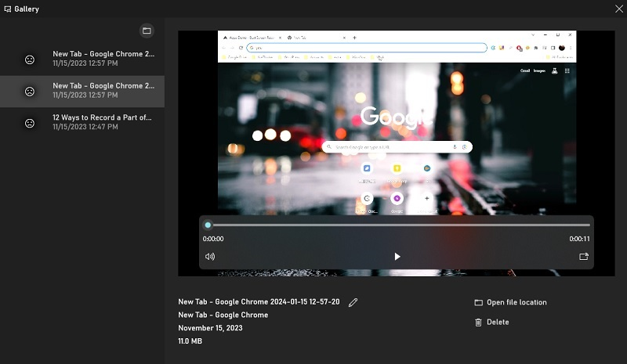Image resolution: width=627 pixels, height=364 pixels.
Task: Click sad face icon of 12:47 PM recording
Action: click(30, 123)
